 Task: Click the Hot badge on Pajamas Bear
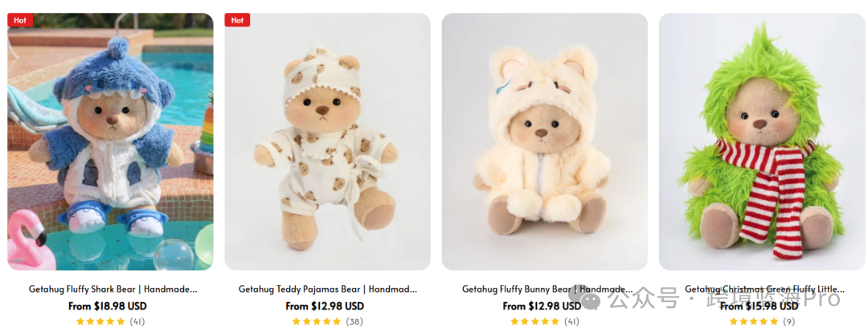237,20
